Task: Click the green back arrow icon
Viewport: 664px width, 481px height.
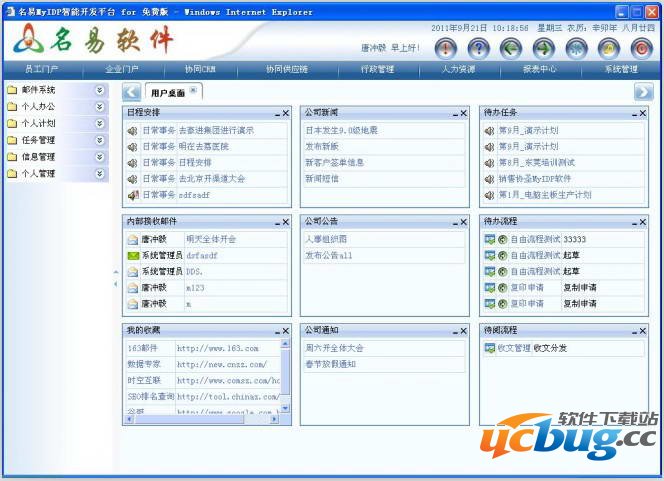Action: click(510, 47)
